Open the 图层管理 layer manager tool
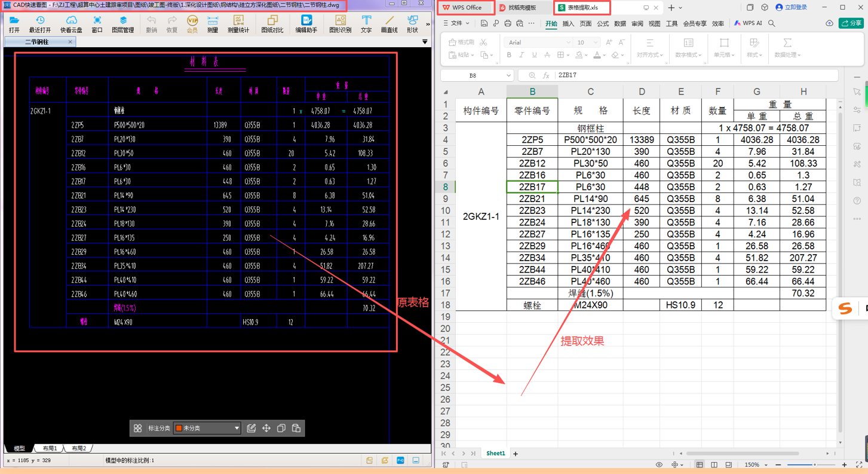Viewport: 868px width, 474px height. 123,24
